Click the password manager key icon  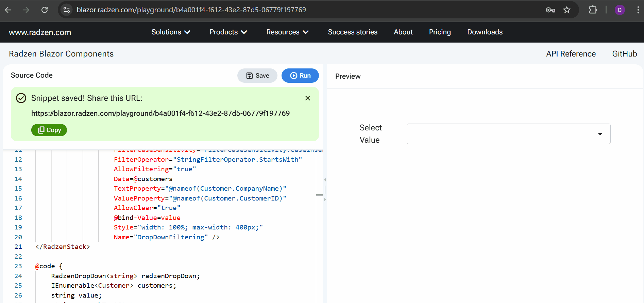(x=550, y=10)
